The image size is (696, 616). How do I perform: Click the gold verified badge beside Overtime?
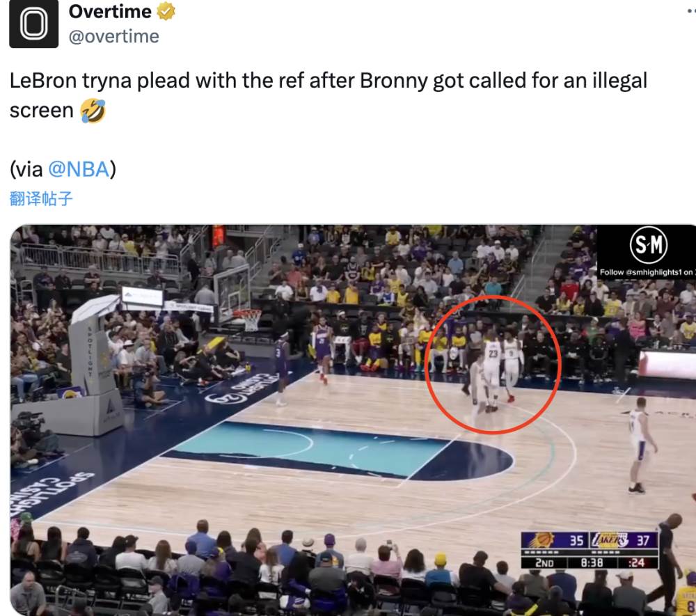[x=166, y=11]
